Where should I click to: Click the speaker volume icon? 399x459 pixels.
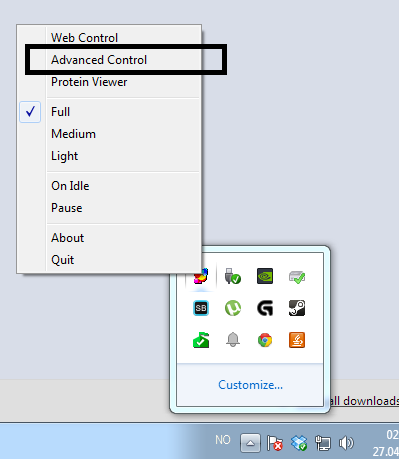[346, 443]
